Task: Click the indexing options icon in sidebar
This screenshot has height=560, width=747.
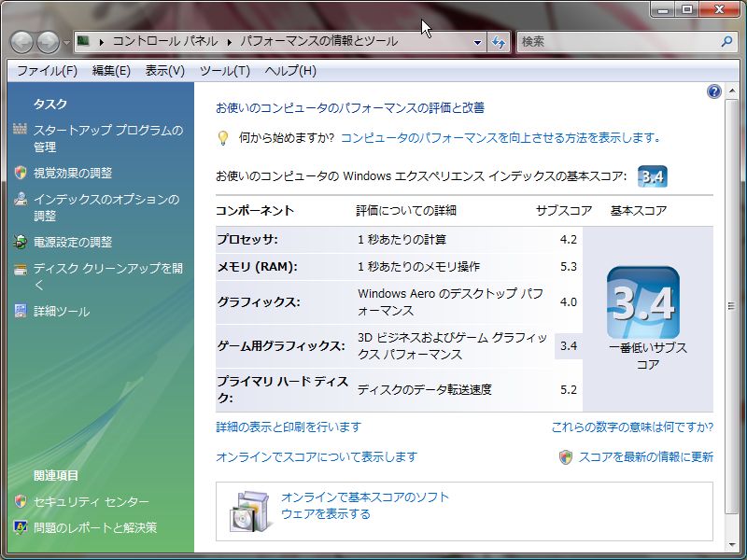Action: (20, 199)
